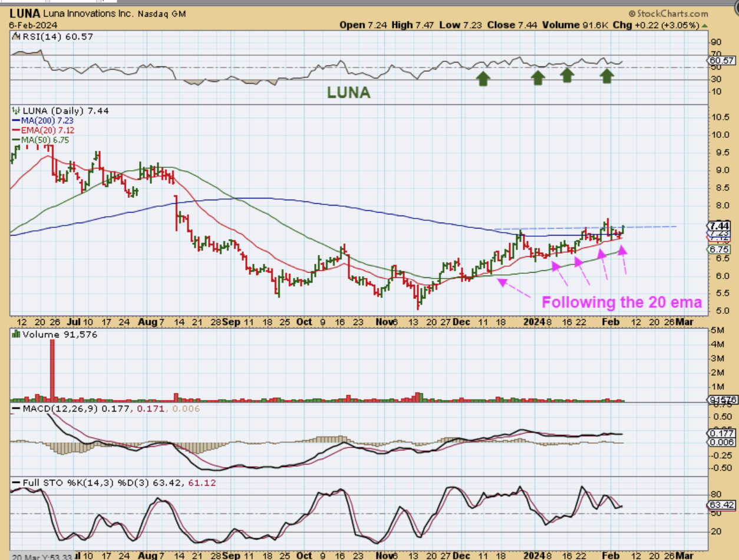
Task: Click the 60.57 RSI value tag on right axis
Action: (x=721, y=60)
